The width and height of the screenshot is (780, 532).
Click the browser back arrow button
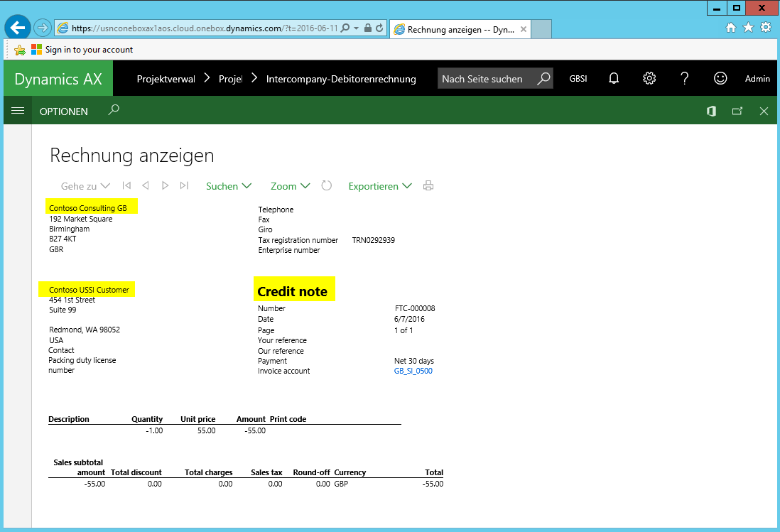pyautogui.click(x=18, y=28)
